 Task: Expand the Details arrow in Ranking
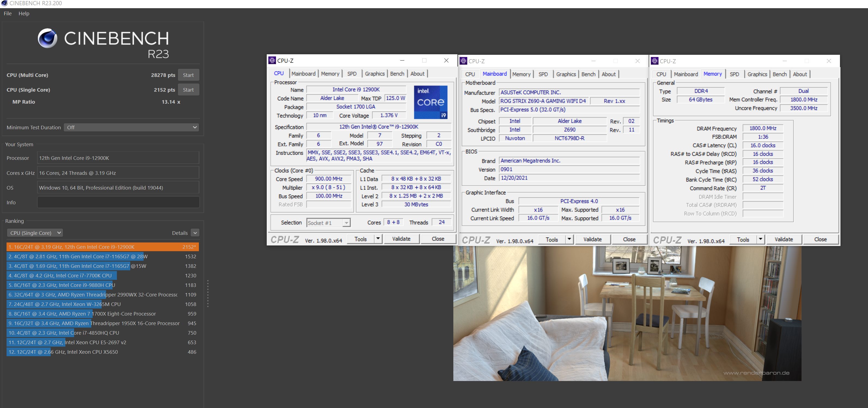pyautogui.click(x=195, y=233)
